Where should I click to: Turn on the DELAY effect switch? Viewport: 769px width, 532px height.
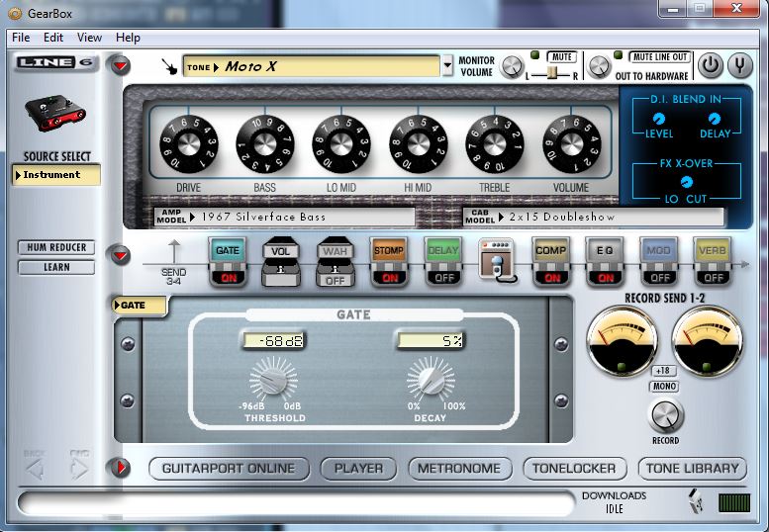pos(443,278)
